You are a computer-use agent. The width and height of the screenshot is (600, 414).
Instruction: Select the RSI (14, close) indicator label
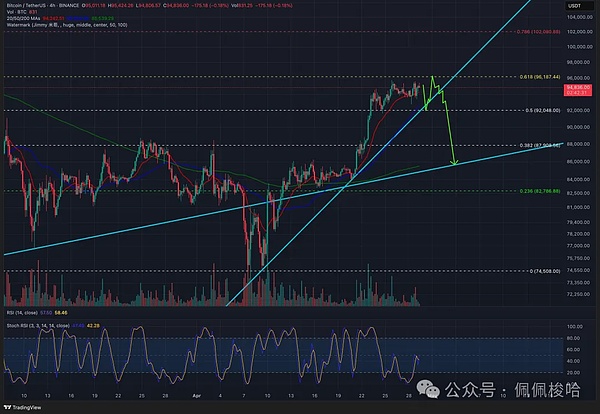click(22, 313)
